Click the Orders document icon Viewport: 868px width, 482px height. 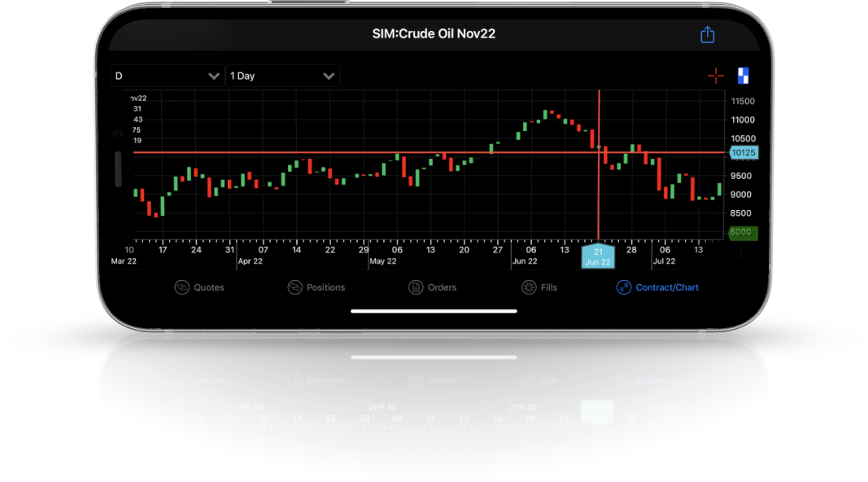[415, 287]
